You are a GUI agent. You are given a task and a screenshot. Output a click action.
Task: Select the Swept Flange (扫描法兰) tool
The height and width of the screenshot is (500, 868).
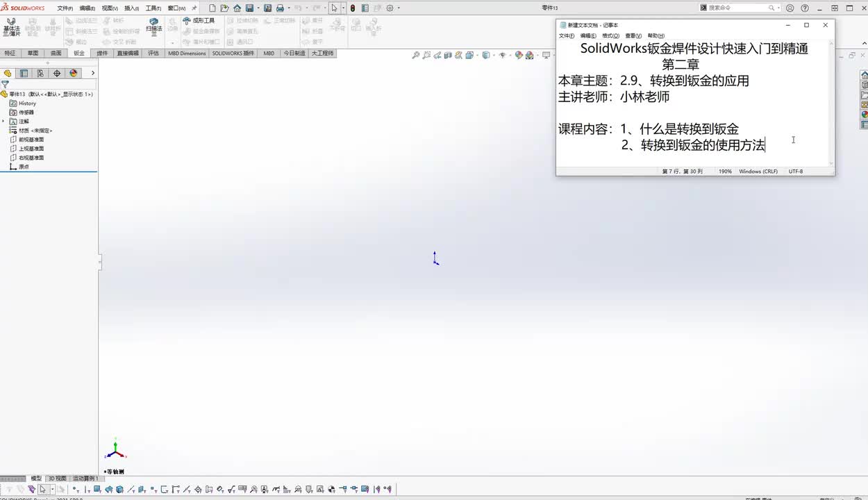pos(153,27)
